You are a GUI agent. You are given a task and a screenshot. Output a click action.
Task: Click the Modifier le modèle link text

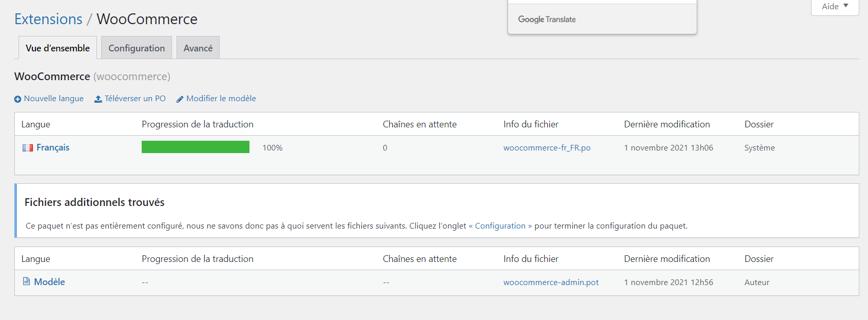point(221,99)
